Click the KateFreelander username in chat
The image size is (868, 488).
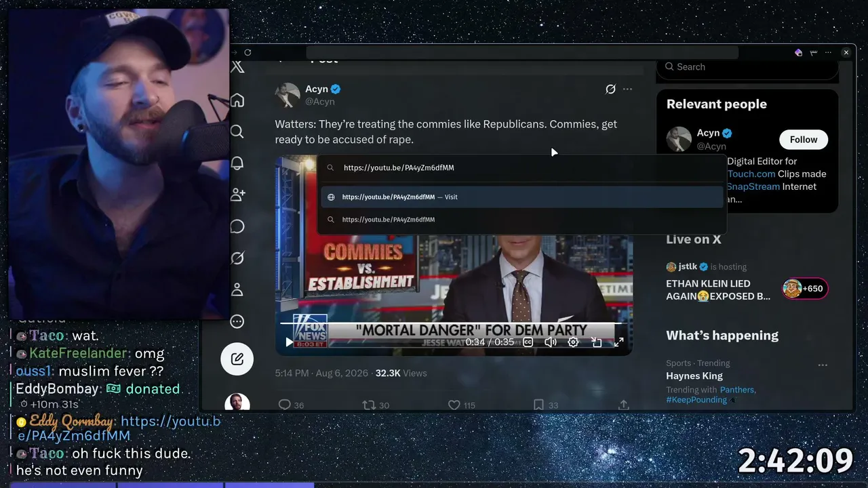click(79, 353)
